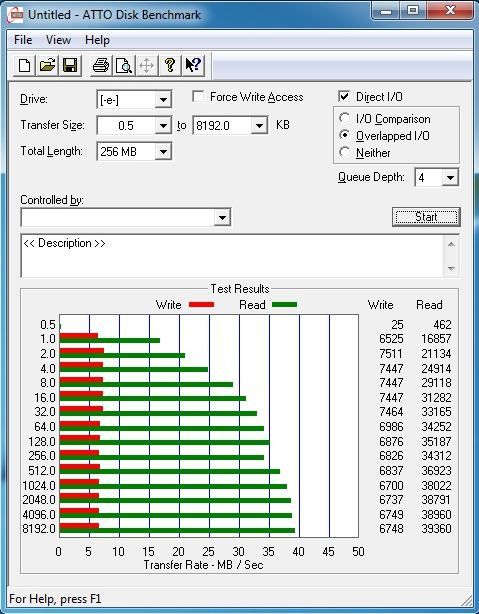The width and height of the screenshot is (479, 614).
Task: Click inside the Description text box
Action: tap(233, 256)
